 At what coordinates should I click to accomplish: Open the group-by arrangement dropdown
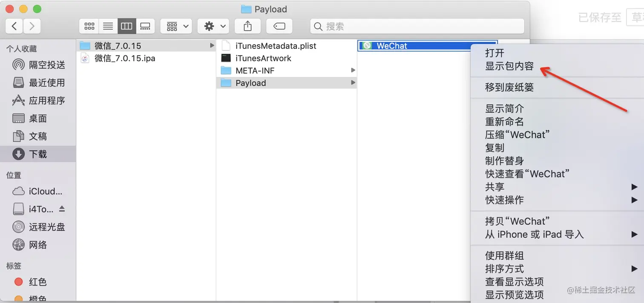pos(176,26)
